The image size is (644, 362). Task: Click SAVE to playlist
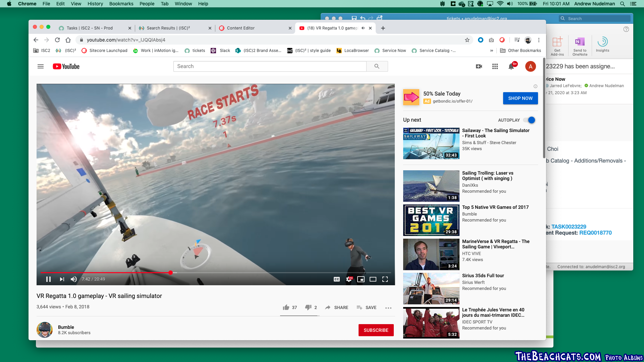(x=366, y=307)
